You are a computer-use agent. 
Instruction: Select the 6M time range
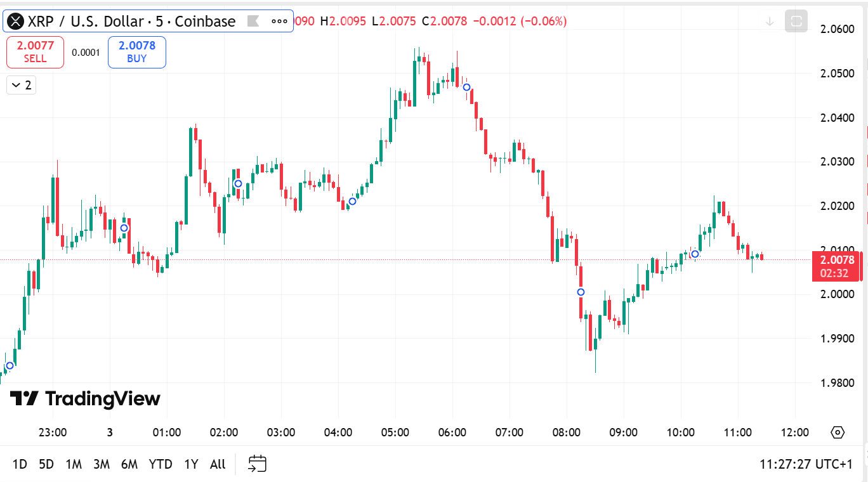129,464
